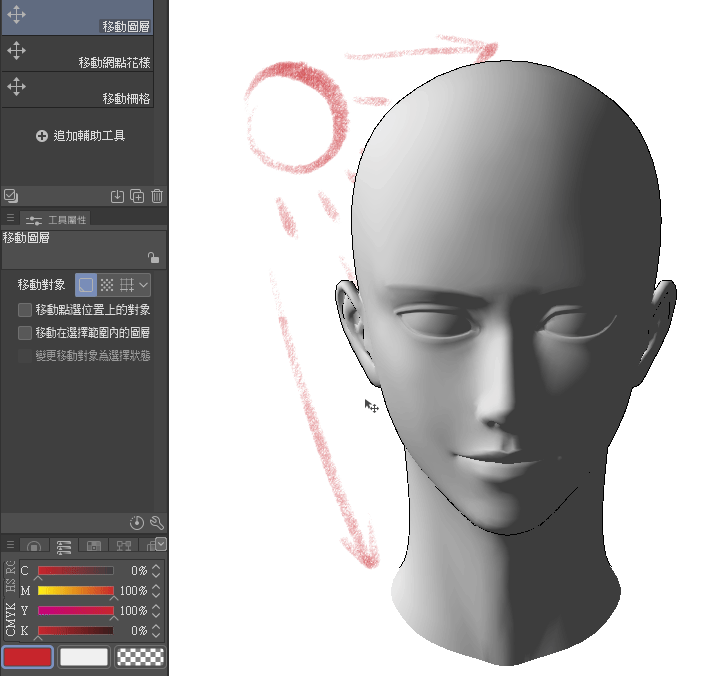720x676 pixels.
Task: Select the red main color swatch
Action: [28, 657]
